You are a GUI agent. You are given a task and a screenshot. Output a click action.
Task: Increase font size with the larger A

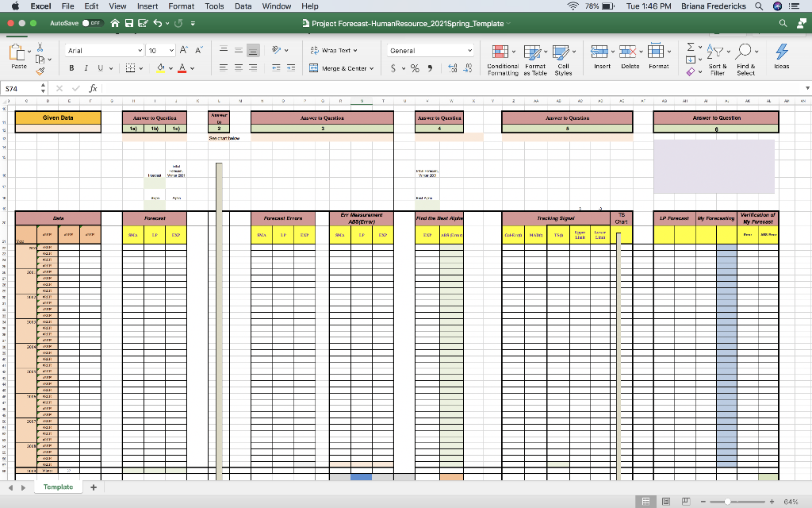coord(183,50)
